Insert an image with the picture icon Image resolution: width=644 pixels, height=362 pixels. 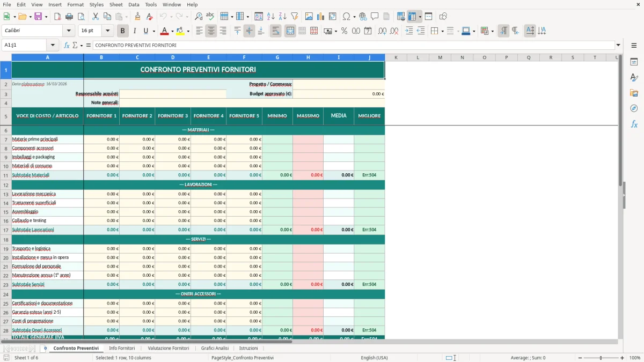[x=309, y=17]
